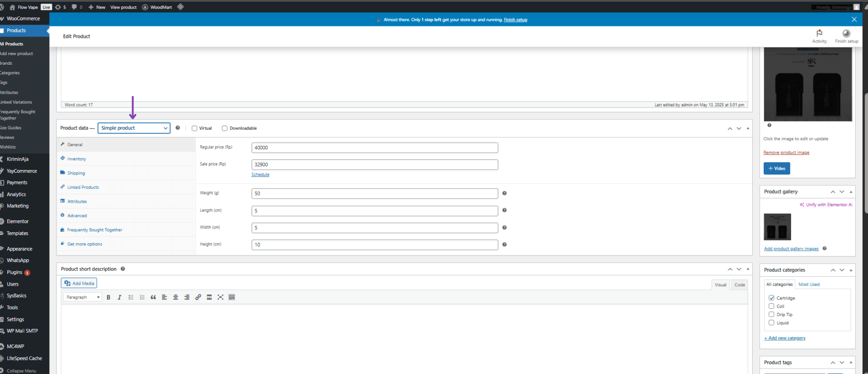This screenshot has width=868, height=374.
Task: Collapse the Product categories panel
Action: pyautogui.click(x=851, y=270)
